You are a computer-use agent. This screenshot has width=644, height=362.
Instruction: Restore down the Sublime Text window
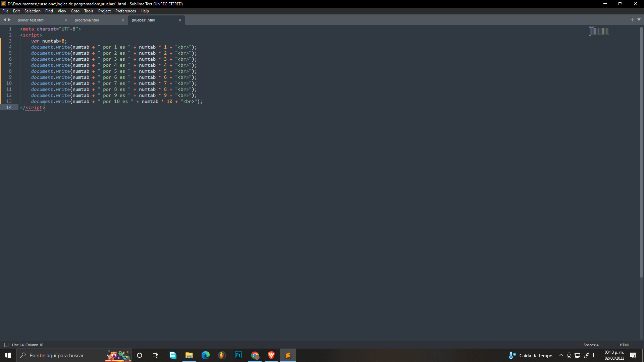620,4
